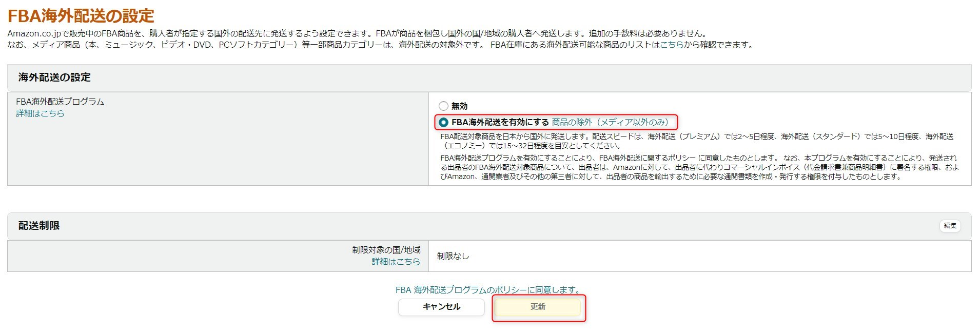Select the 無効 radio button
The height and width of the screenshot is (333, 980).
pos(443,106)
